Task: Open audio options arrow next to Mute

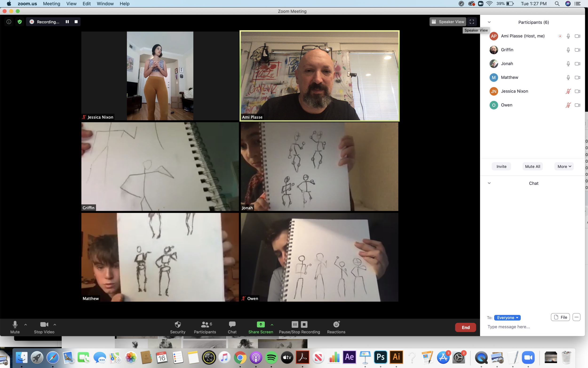Action: click(26, 324)
